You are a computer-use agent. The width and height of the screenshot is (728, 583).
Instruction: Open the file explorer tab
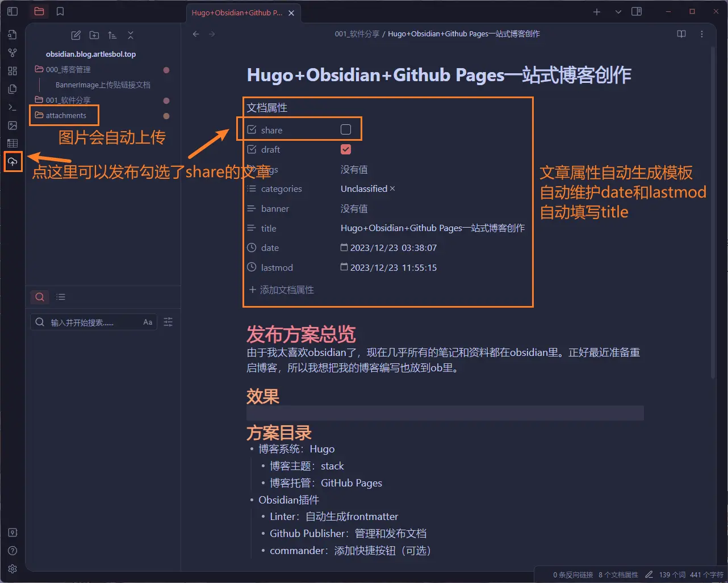click(39, 11)
